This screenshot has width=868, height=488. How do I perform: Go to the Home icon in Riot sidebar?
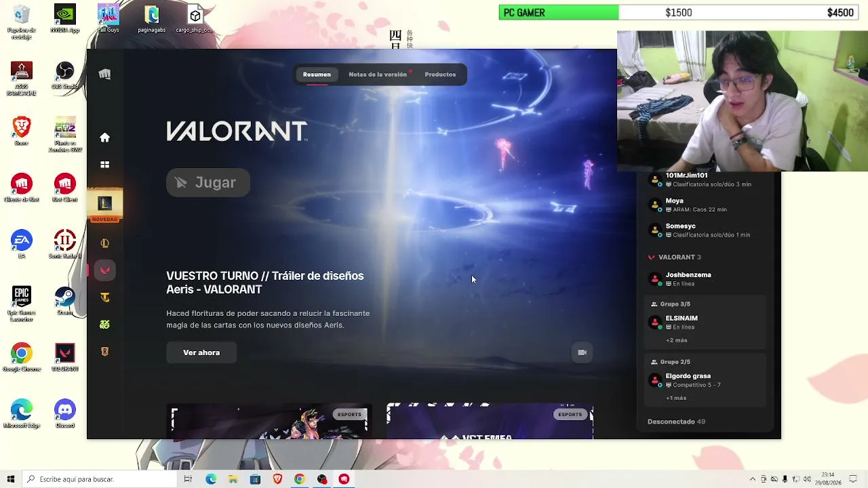(x=104, y=138)
